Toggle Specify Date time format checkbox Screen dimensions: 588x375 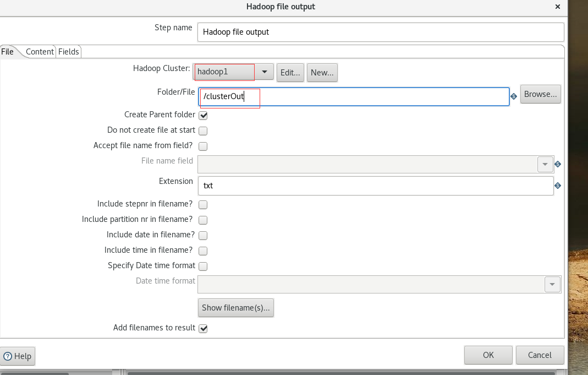tap(203, 266)
